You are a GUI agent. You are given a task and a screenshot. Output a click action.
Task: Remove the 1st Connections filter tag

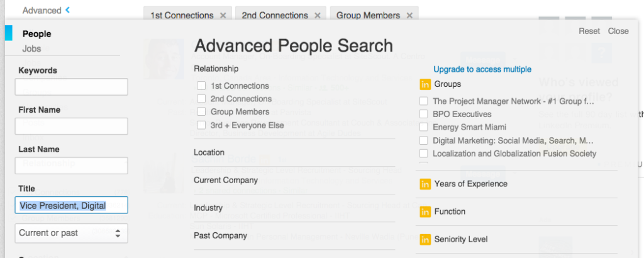point(223,16)
